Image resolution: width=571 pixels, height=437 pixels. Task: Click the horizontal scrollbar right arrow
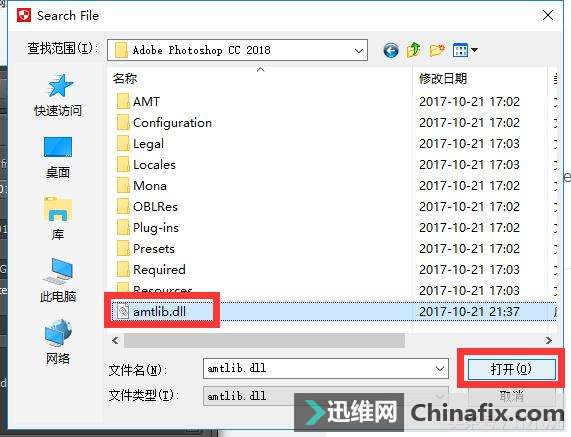click(x=549, y=340)
